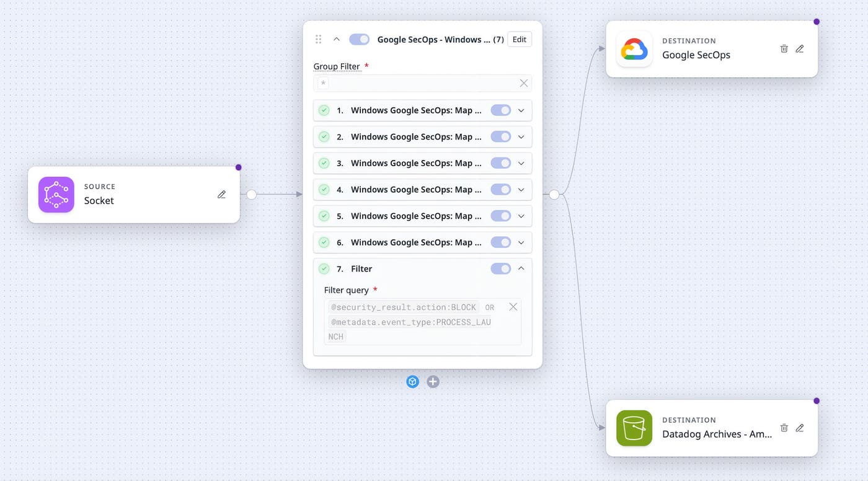Expand processor 3 with chevron
Screen dimensions: 868x481
521,163
